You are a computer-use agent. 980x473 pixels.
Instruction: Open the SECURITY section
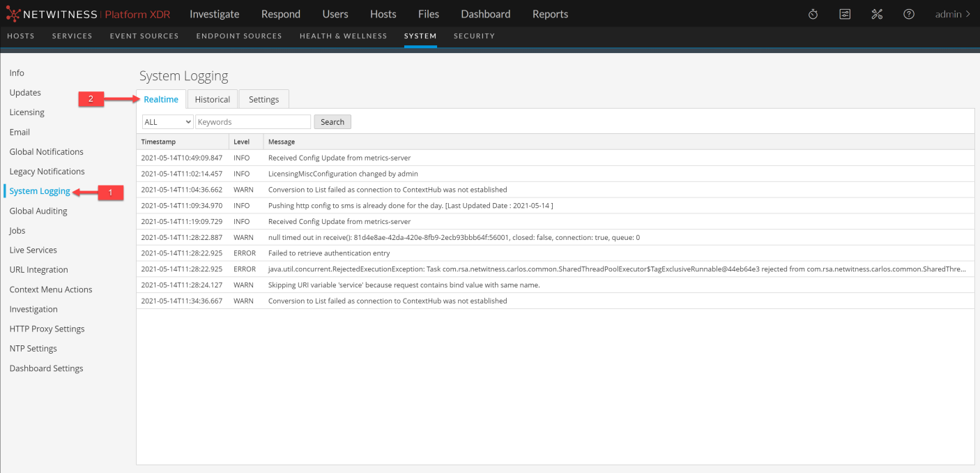tap(474, 36)
